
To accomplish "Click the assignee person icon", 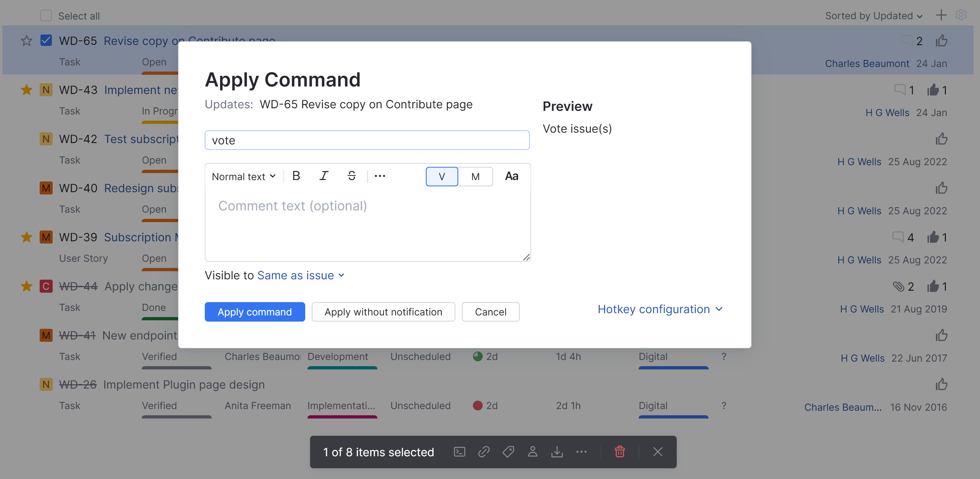I will click(532, 452).
